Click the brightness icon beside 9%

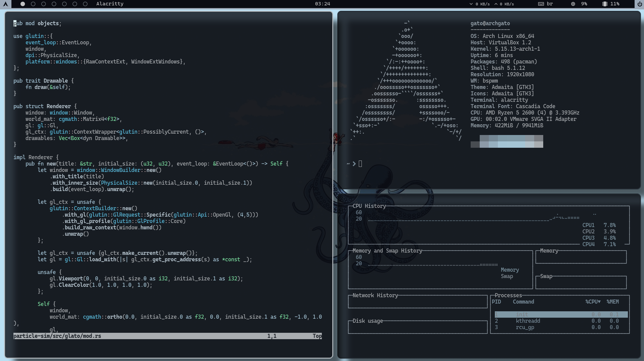click(x=573, y=4)
